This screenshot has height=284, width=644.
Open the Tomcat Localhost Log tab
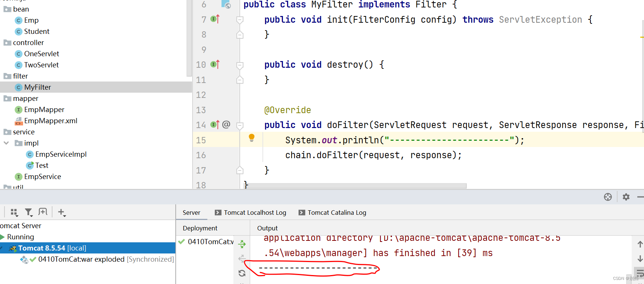point(251,213)
